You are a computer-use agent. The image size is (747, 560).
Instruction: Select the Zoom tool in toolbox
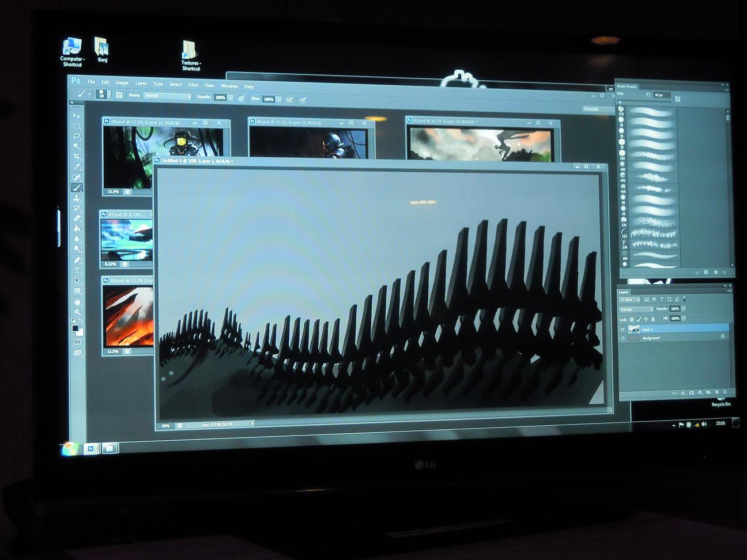tap(77, 312)
